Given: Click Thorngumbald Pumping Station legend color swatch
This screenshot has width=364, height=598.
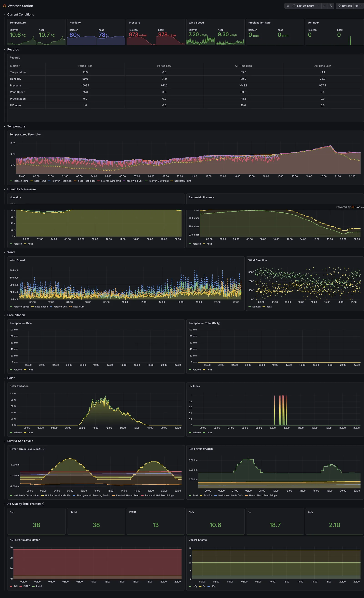Looking at the screenshot, I should pyautogui.click(x=74, y=496).
